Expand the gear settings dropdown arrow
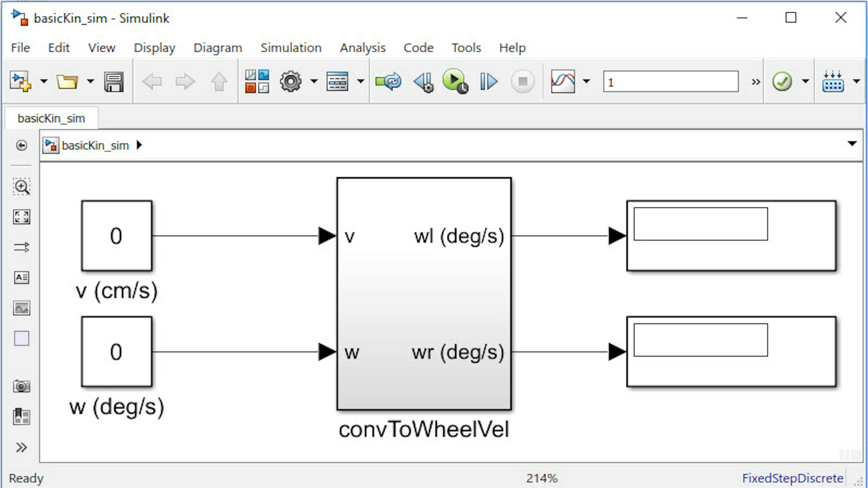 (x=314, y=81)
